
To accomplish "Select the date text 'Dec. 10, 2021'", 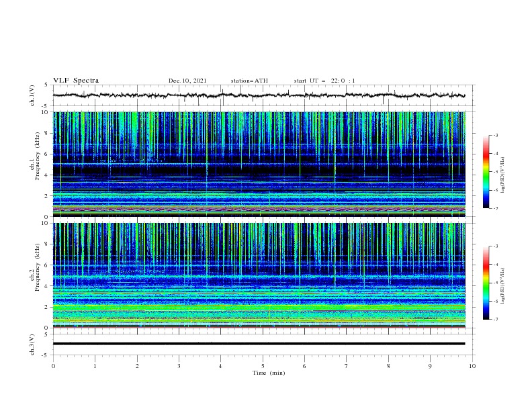I will coord(187,81).
